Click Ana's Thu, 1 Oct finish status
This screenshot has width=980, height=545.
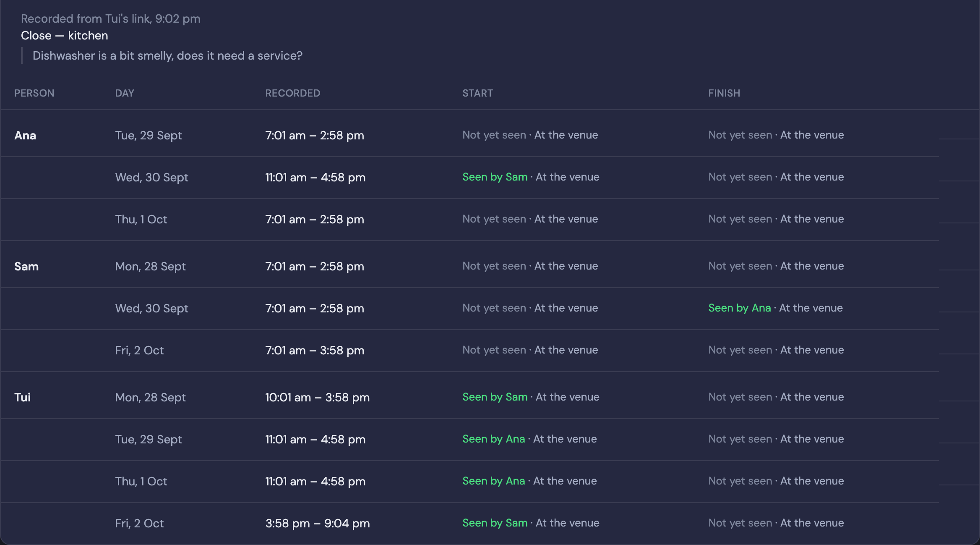coord(776,219)
